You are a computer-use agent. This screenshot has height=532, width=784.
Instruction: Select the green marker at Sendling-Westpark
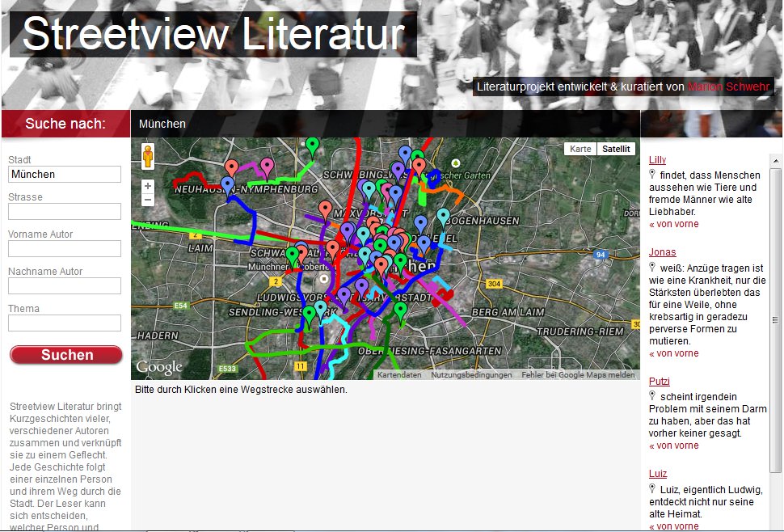309,315
